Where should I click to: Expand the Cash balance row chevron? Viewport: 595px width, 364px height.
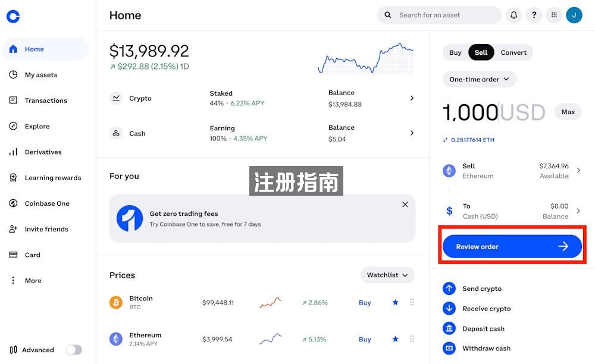412,133
